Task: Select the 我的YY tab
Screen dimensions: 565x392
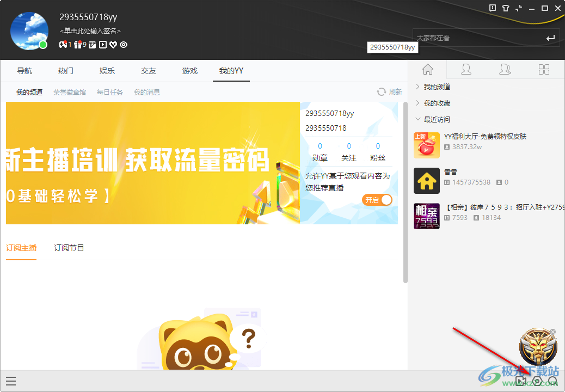Action: click(231, 71)
